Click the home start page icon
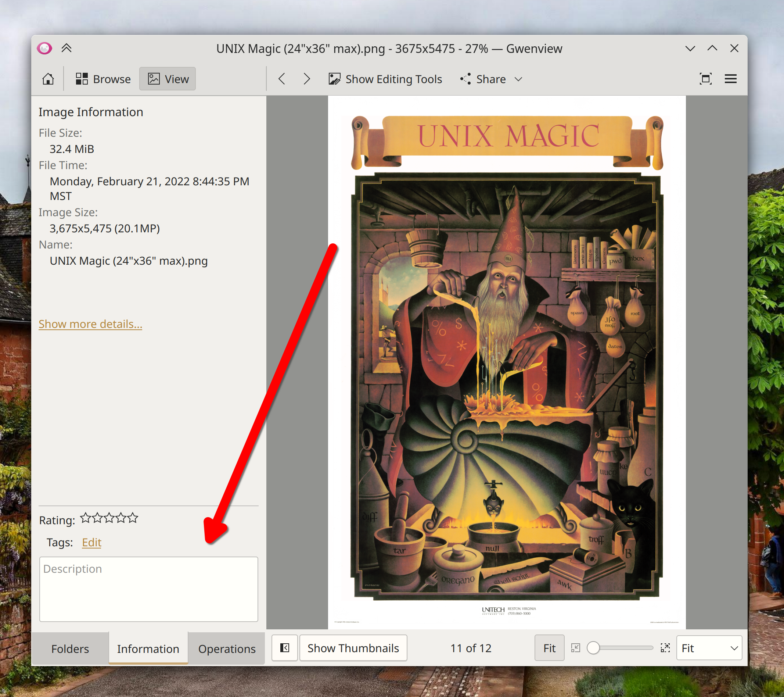784x697 pixels. pos(48,79)
